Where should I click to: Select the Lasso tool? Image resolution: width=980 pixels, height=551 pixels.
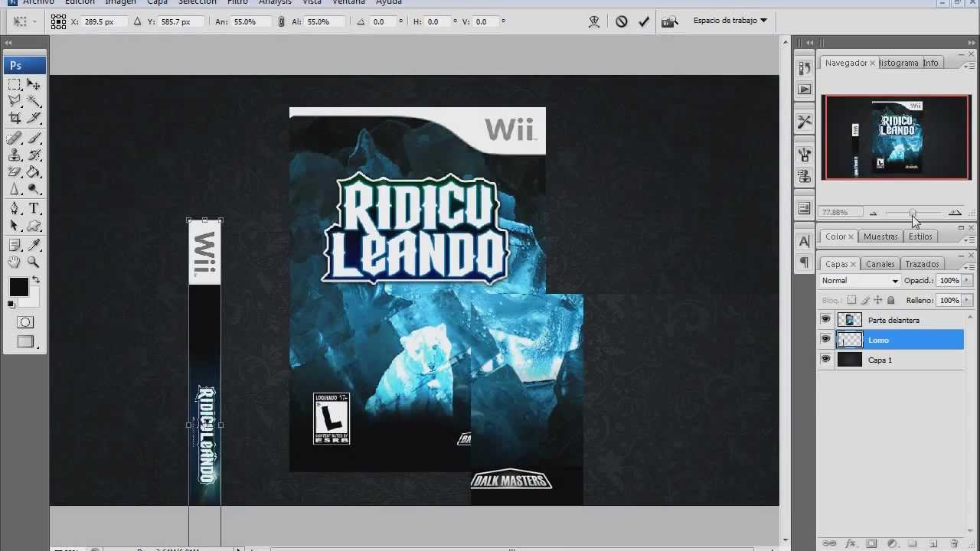[x=15, y=101]
